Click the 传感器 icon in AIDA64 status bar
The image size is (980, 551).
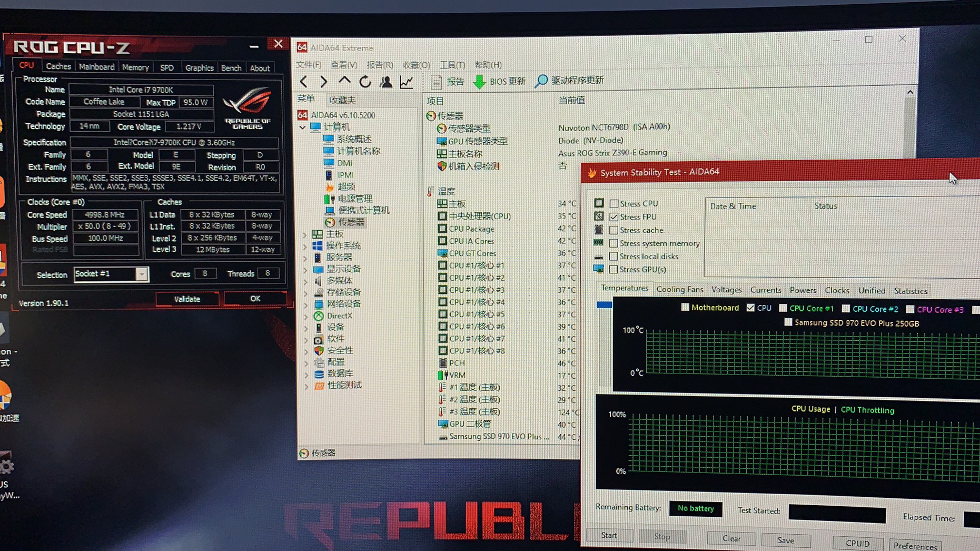pos(304,453)
